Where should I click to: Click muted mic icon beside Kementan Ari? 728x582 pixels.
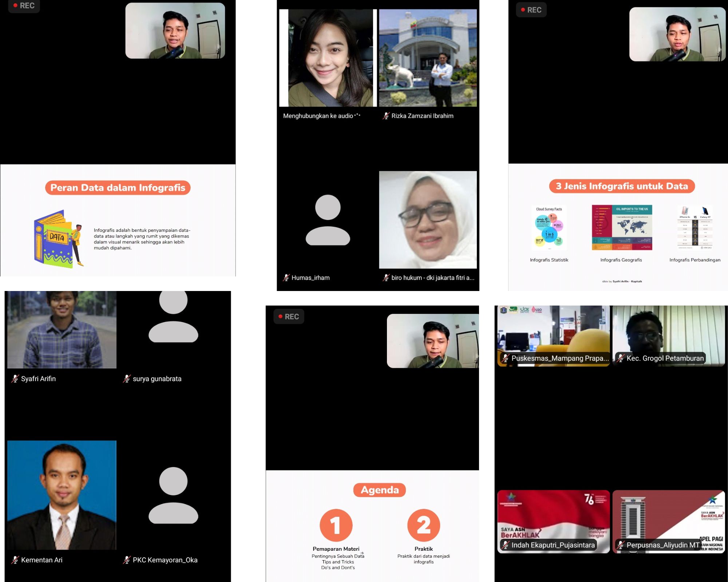pos(15,560)
